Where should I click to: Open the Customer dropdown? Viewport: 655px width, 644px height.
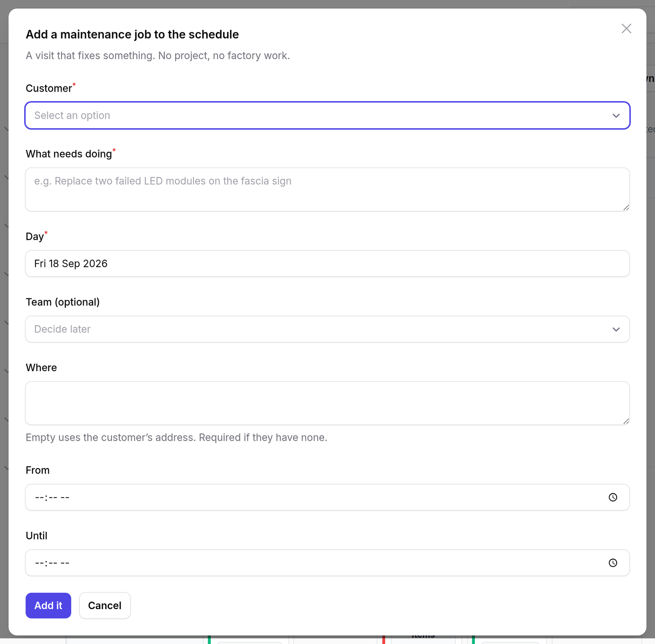327,116
